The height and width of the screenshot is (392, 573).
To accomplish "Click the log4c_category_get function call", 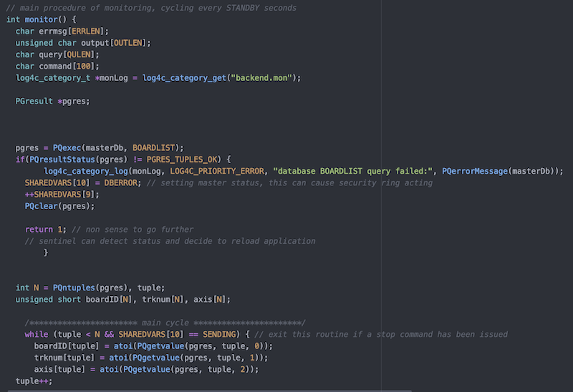I will (x=184, y=78).
